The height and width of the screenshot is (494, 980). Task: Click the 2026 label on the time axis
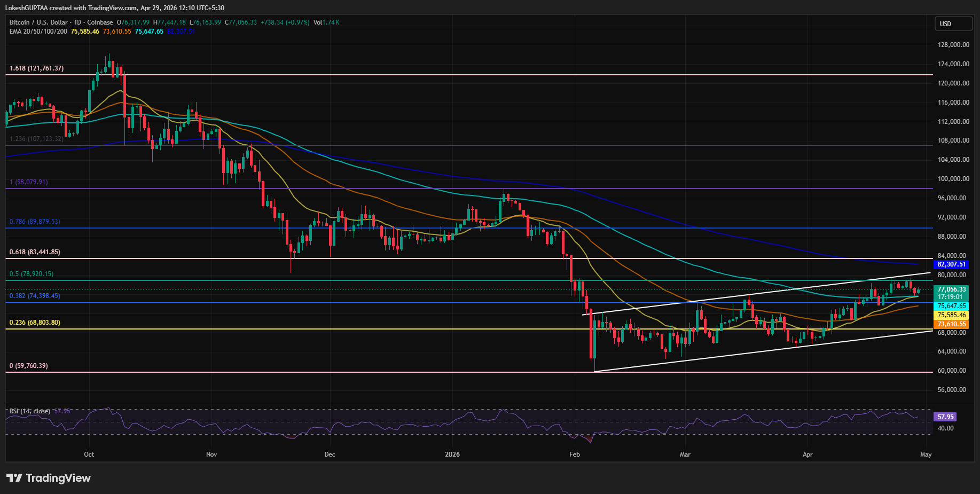[x=453, y=454]
